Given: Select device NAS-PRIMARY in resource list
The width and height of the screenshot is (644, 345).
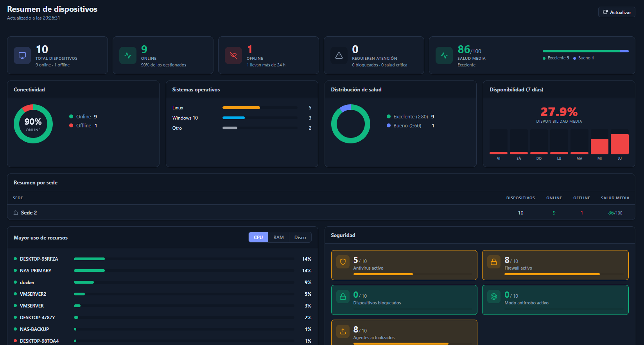Looking at the screenshot, I should click(163, 270).
